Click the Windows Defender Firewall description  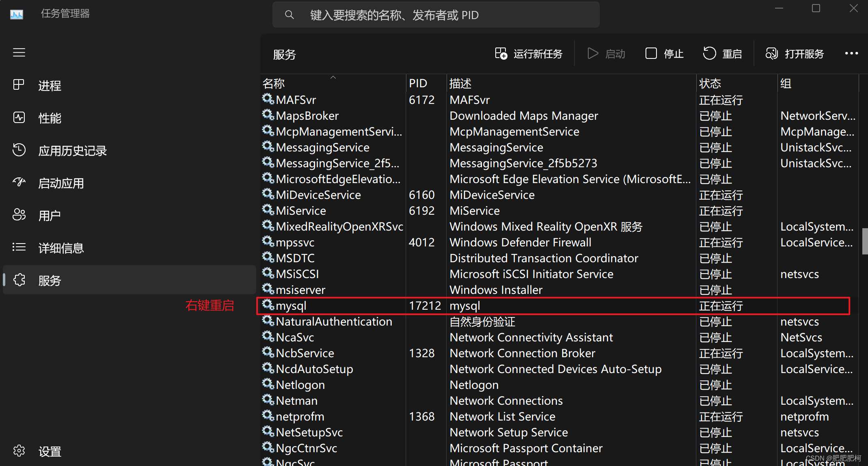(x=520, y=242)
